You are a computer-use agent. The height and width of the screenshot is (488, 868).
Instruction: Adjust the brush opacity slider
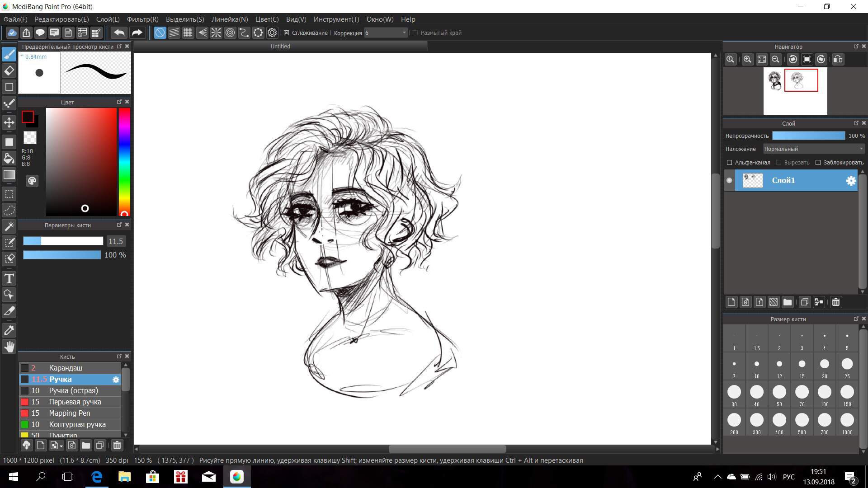pos(62,255)
